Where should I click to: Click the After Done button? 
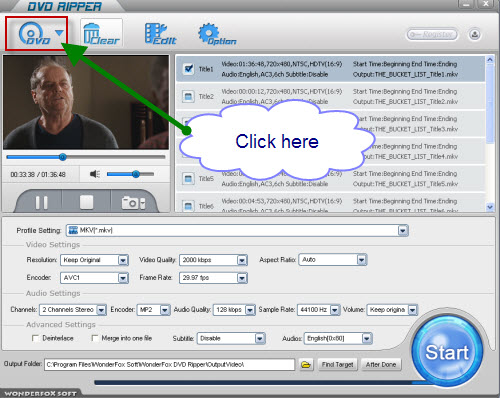[x=381, y=365]
